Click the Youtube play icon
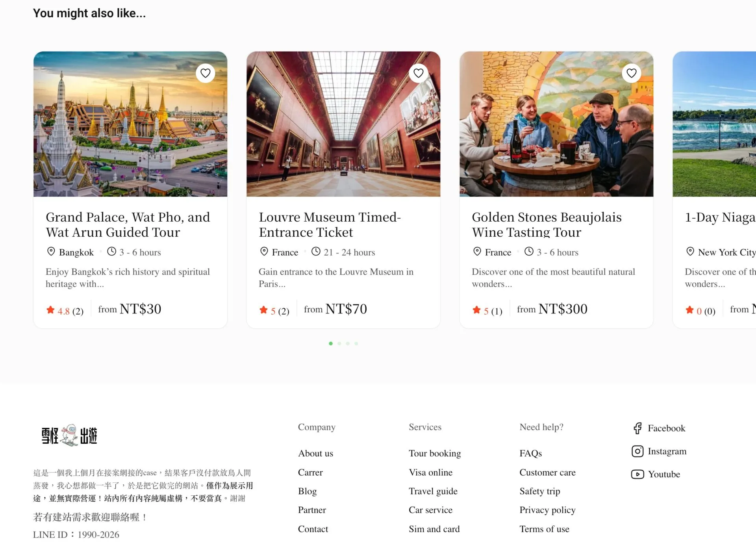 pyautogui.click(x=637, y=474)
